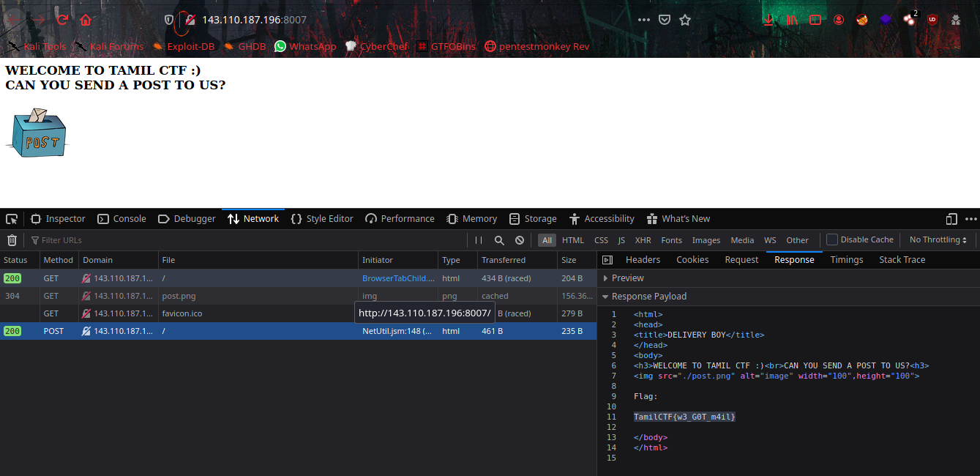
Task: Expand the Preview section
Action: 627,278
